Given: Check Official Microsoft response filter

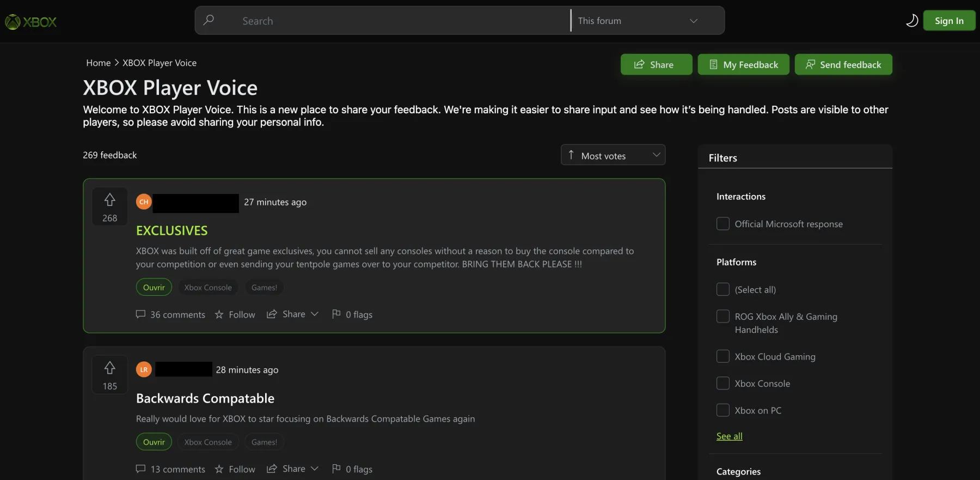Looking at the screenshot, I should pyautogui.click(x=723, y=224).
